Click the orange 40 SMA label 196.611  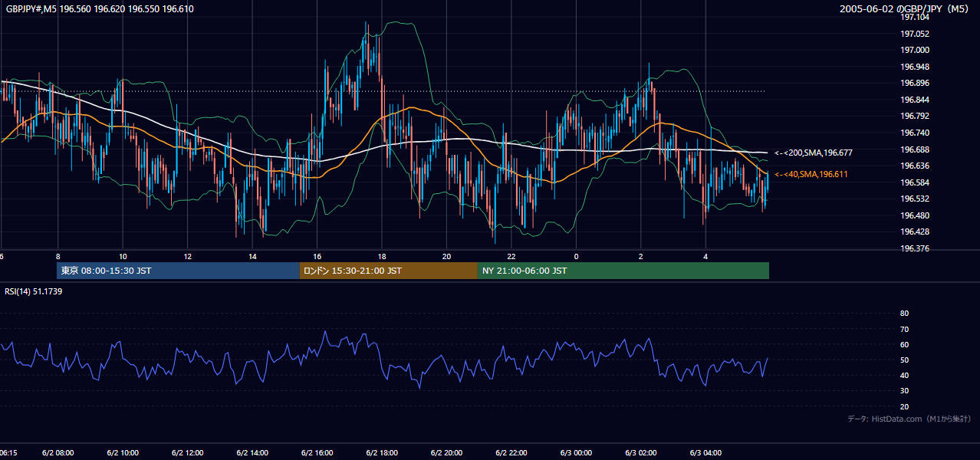coord(811,175)
